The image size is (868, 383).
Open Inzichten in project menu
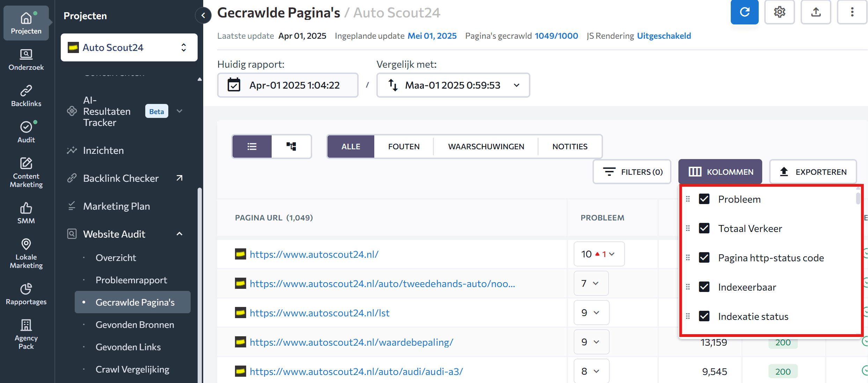[x=103, y=150]
